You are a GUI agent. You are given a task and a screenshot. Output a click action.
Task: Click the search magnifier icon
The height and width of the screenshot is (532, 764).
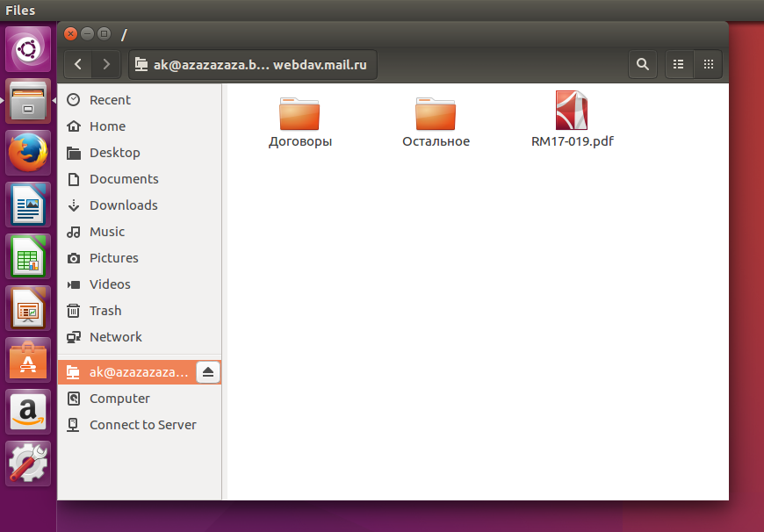click(x=643, y=64)
